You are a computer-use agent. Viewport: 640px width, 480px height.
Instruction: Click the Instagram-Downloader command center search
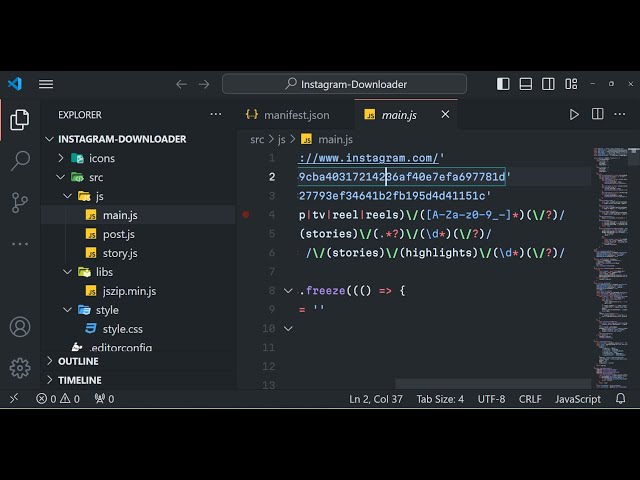[x=344, y=84]
